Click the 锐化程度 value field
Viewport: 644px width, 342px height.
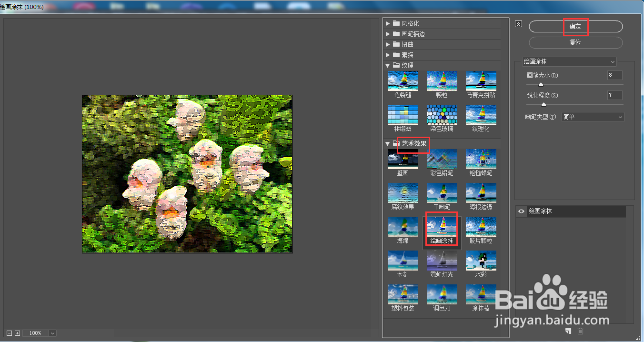click(x=615, y=95)
